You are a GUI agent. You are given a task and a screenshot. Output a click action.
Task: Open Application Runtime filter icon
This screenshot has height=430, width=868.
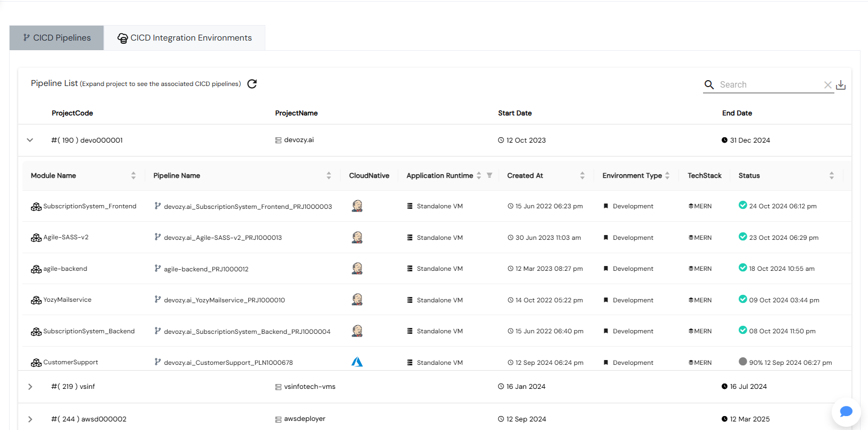(490, 175)
